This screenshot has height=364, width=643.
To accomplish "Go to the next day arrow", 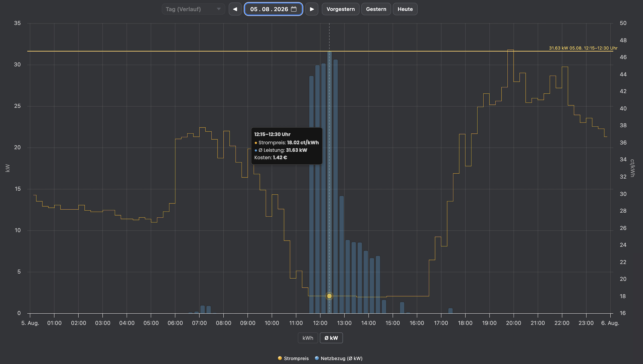I will (312, 9).
